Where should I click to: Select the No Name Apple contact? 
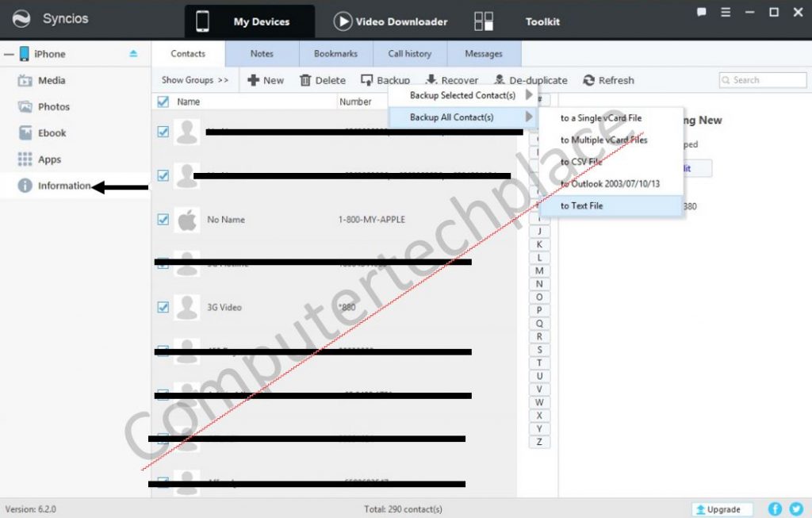click(335, 220)
